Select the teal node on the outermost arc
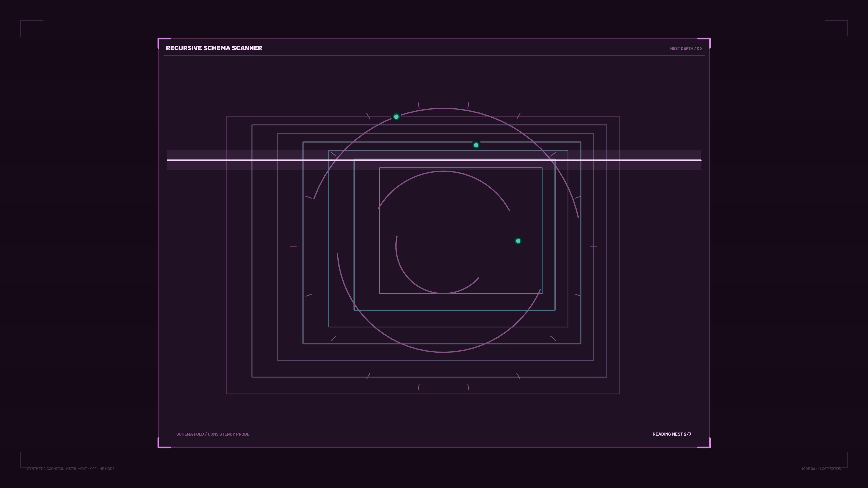 pyautogui.click(x=396, y=117)
